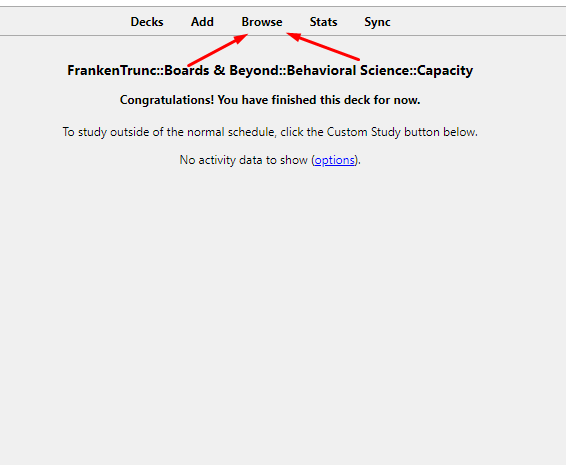The width and height of the screenshot is (566, 465).
Task: Open the Browse card browser
Action: coord(262,22)
